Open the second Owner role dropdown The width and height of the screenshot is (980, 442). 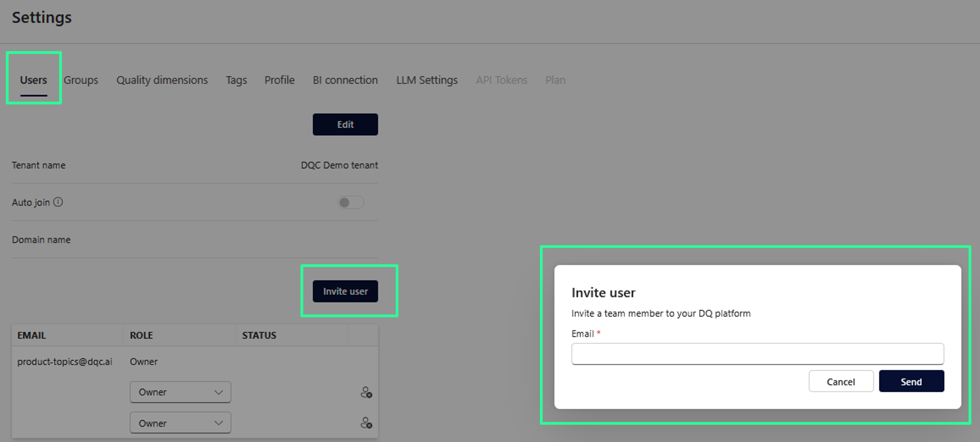pos(180,423)
